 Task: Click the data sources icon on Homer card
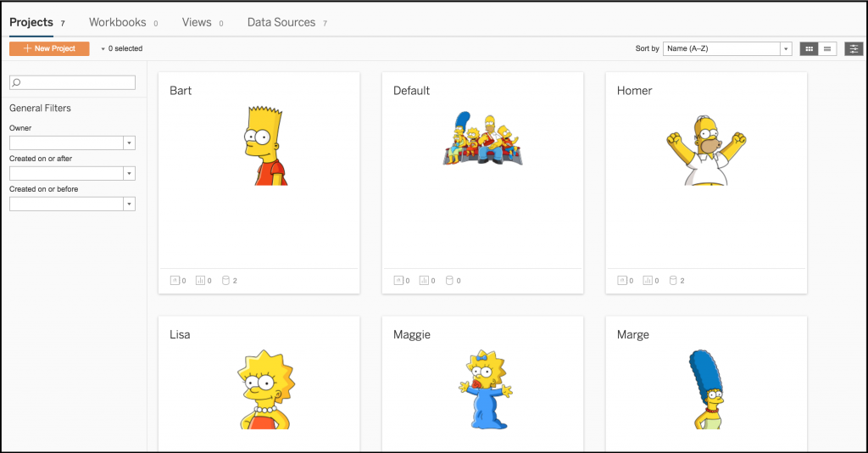(x=673, y=281)
